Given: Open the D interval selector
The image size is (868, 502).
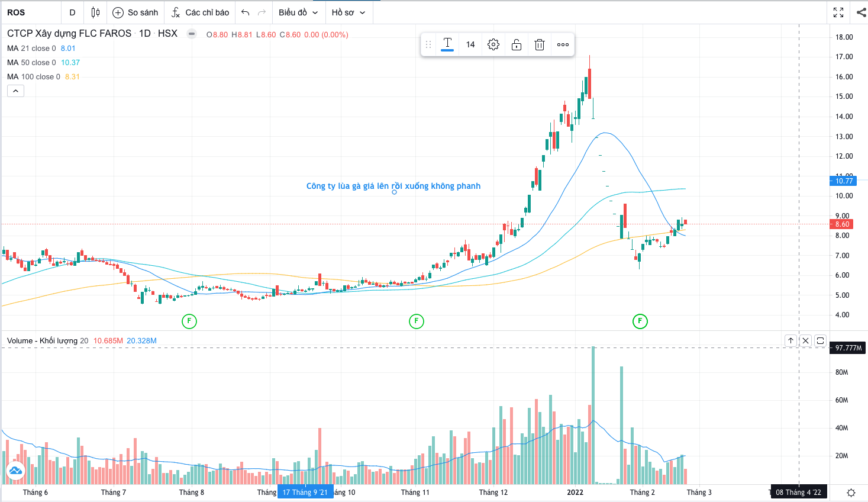Looking at the screenshot, I should click(x=73, y=12).
